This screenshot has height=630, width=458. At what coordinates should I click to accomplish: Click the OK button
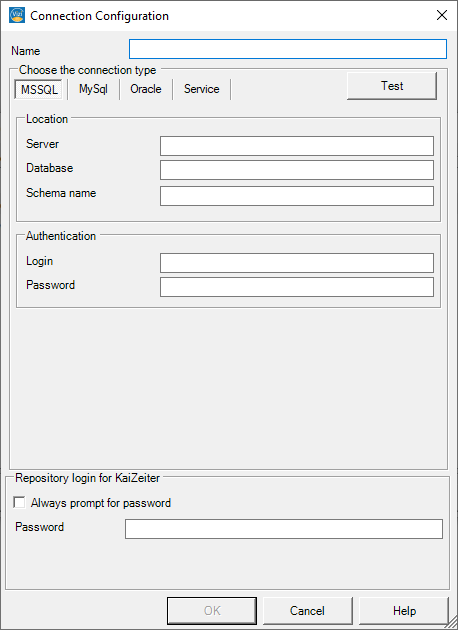(x=212, y=611)
